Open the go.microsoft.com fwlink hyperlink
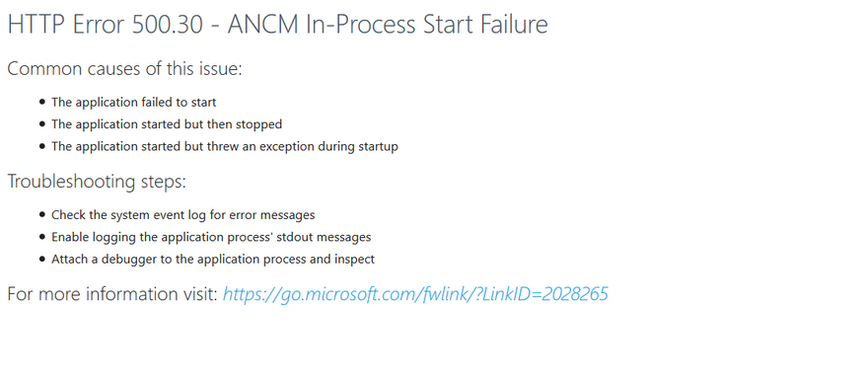This screenshot has width=868, height=383. coord(415,294)
